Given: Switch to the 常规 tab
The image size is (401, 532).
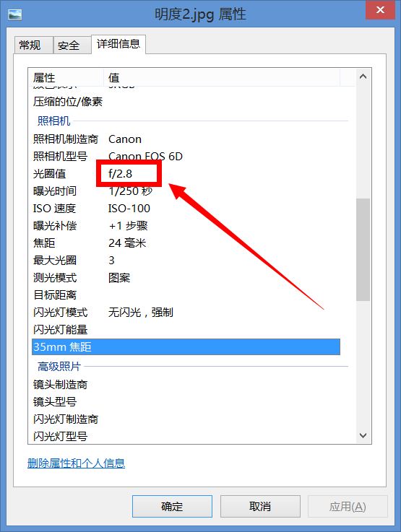Looking at the screenshot, I should click(x=33, y=45).
